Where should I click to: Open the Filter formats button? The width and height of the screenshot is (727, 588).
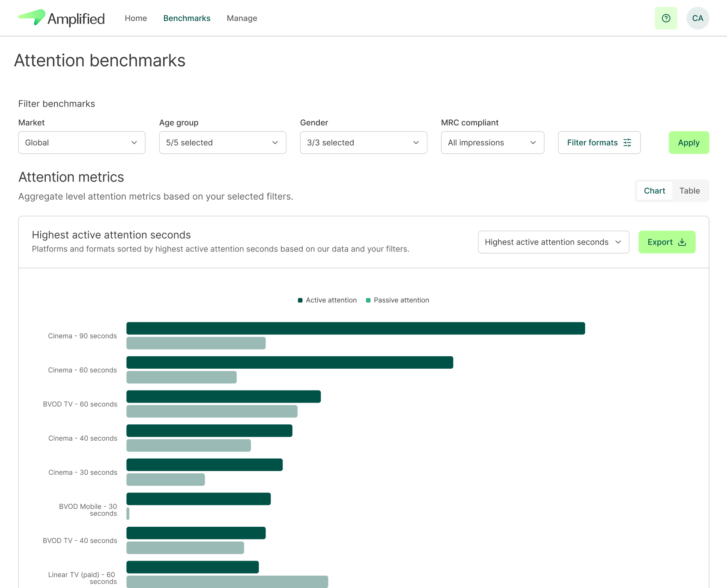point(599,143)
